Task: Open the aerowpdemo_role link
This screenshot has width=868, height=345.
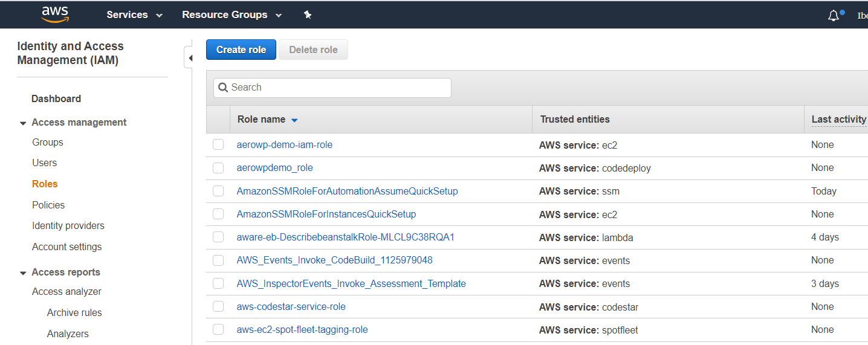Action: coord(274,168)
